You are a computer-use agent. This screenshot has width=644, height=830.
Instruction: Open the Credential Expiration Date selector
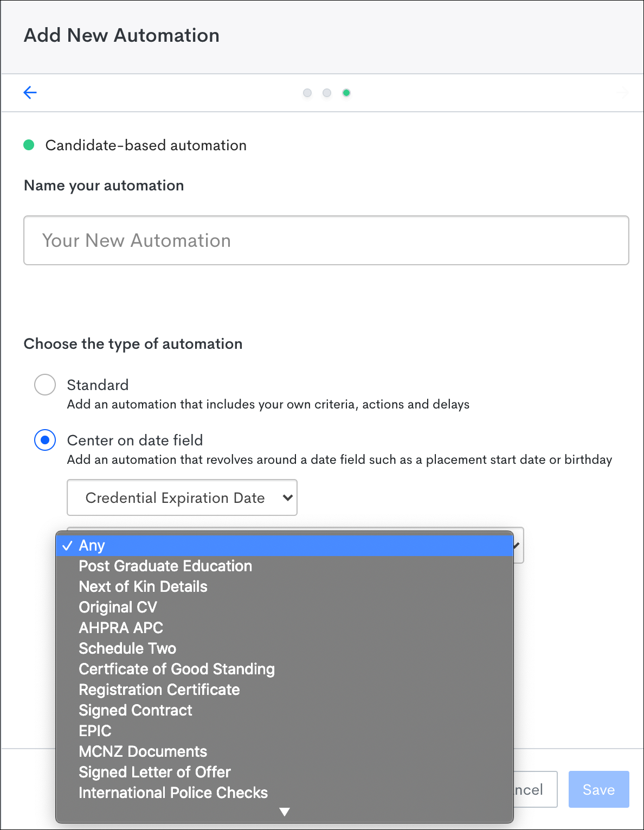pos(182,497)
